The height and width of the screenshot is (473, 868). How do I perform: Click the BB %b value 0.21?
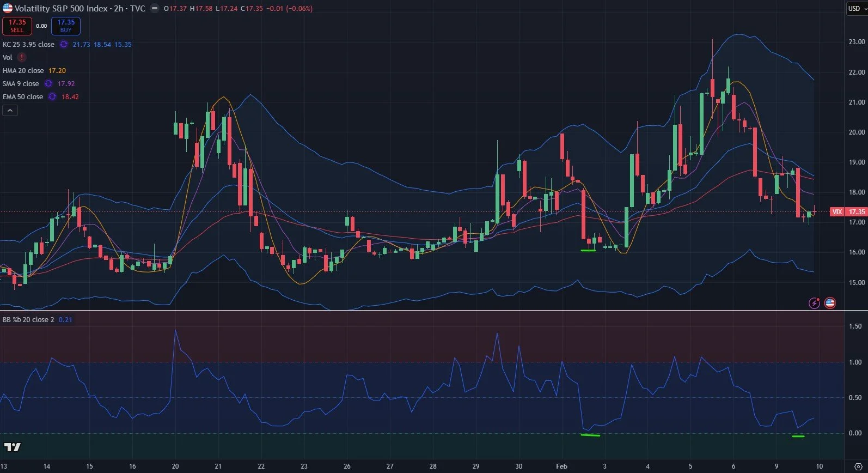click(x=65, y=319)
